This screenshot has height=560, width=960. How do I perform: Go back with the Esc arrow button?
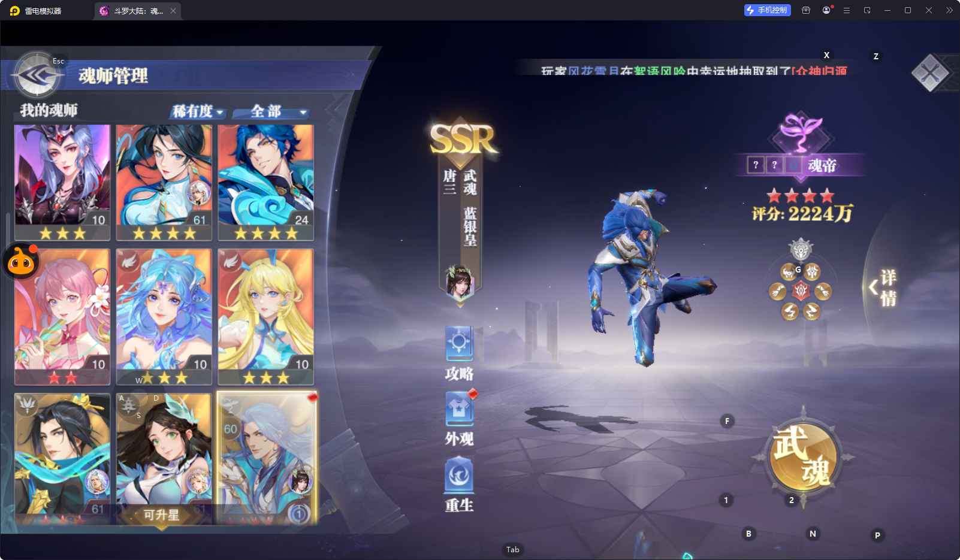(37, 75)
